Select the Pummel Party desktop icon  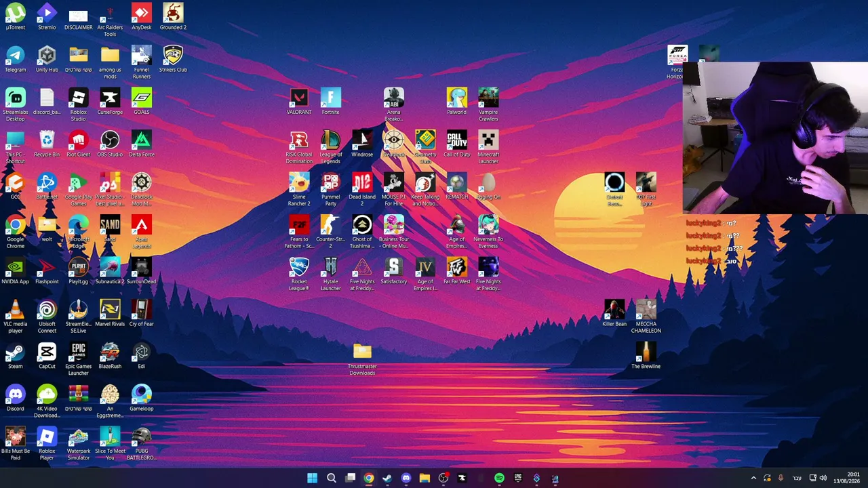[330, 190]
